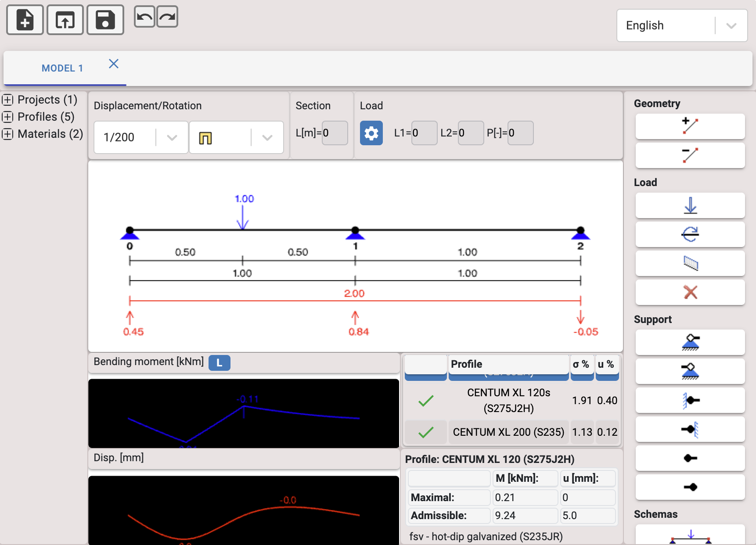Select the CENTUM XL 120s profile checkmark
756x545 pixels.
coord(426,401)
